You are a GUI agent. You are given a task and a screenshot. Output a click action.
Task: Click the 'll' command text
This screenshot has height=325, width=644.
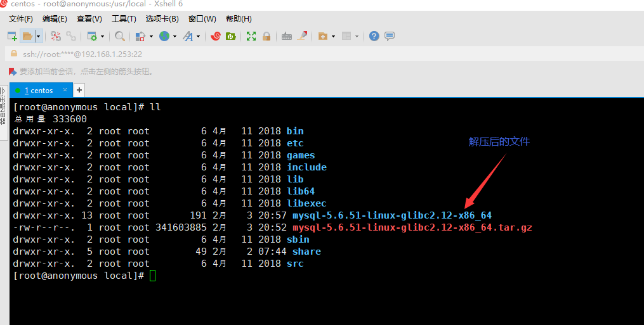click(155, 107)
